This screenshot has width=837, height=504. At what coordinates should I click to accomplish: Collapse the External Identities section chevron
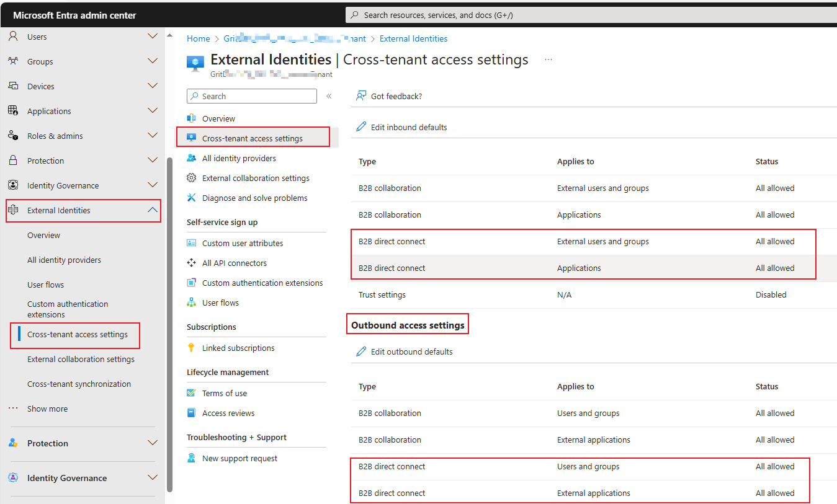pos(153,210)
